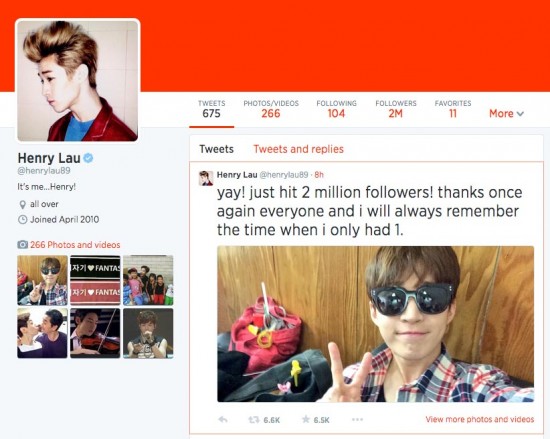Expand the More dropdown in profile stats

507,113
